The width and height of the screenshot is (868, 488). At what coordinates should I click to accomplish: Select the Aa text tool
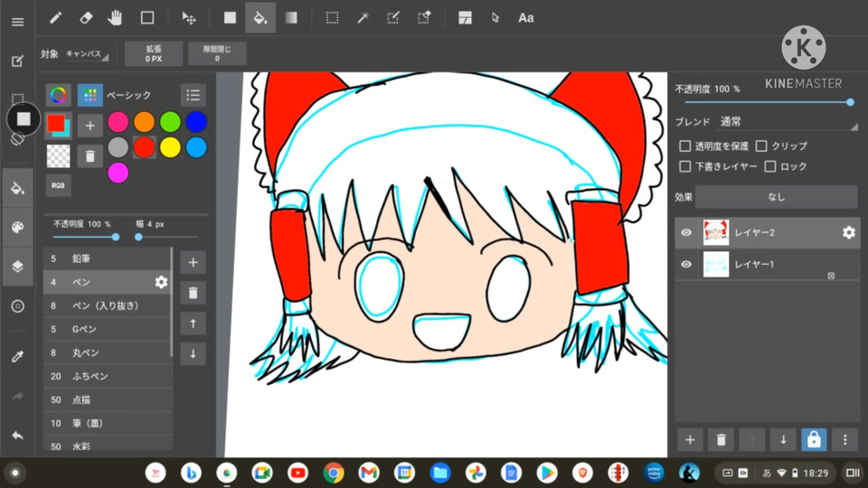526,18
